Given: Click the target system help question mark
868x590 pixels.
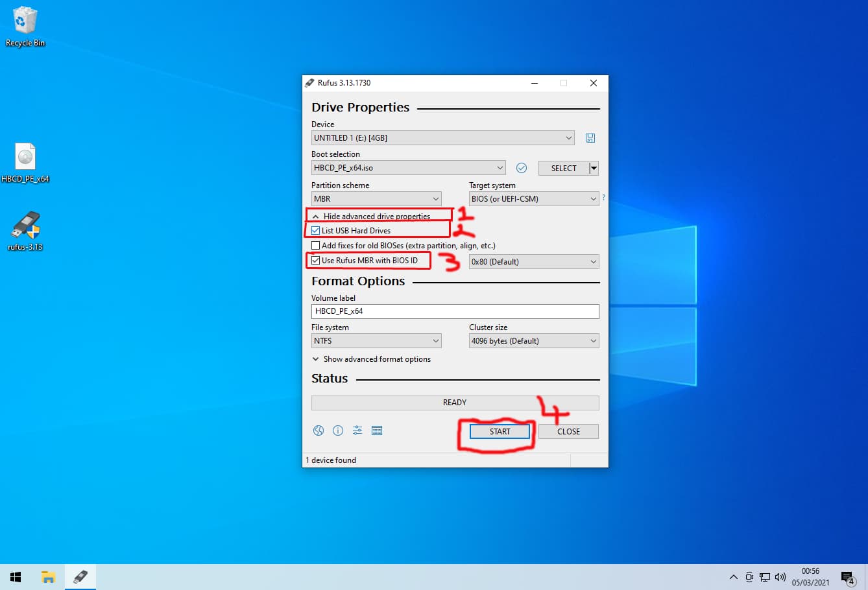Looking at the screenshot, I should (603, 197).
